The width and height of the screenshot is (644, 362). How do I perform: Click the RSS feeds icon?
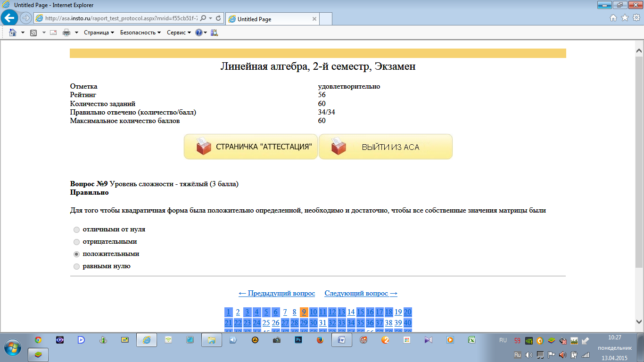[33, 33]
